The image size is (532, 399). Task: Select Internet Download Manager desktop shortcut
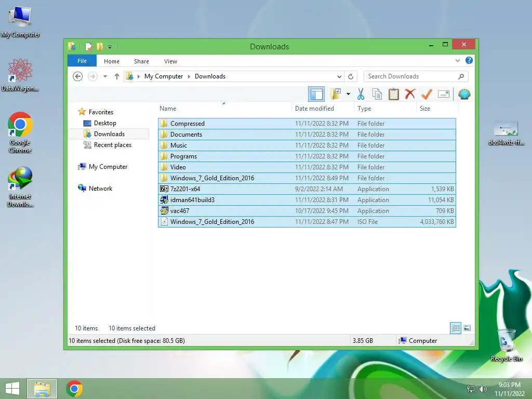pyautogui.click(x=20, y=187)
